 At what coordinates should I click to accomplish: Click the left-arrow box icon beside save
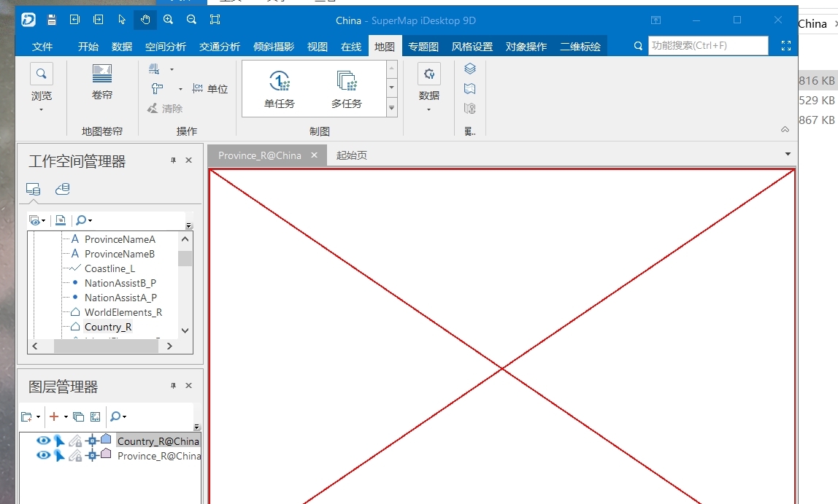[x=74, y=20]
